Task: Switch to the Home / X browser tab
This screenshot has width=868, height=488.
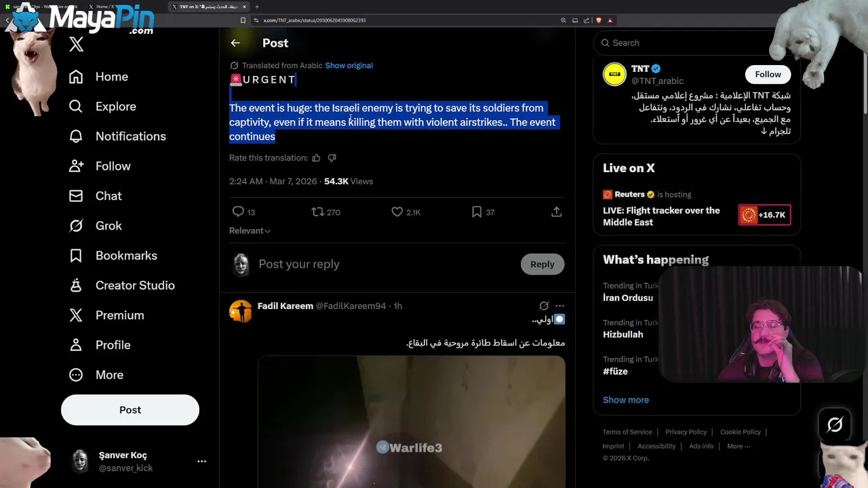Action: [x=104, y=7]
